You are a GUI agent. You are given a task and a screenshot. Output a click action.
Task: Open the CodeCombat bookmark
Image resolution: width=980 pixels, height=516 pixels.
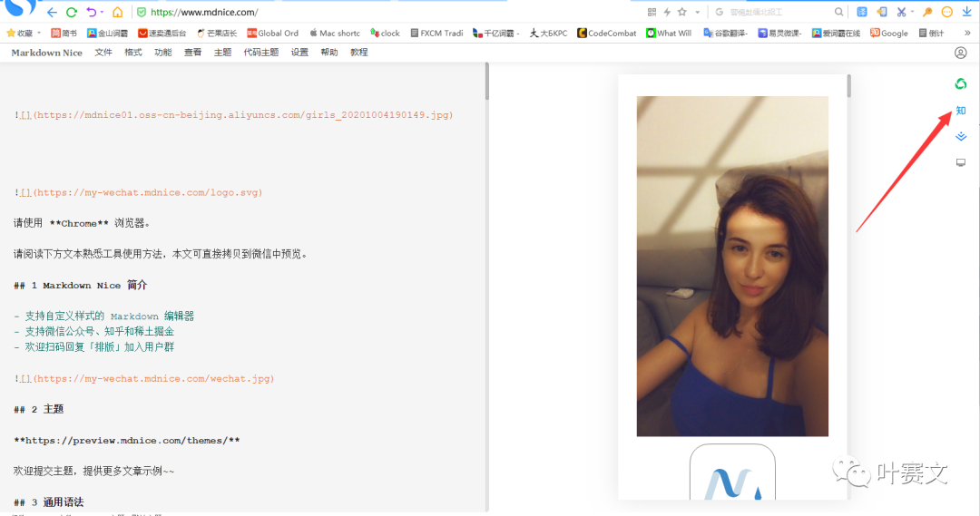coord(607,34)
